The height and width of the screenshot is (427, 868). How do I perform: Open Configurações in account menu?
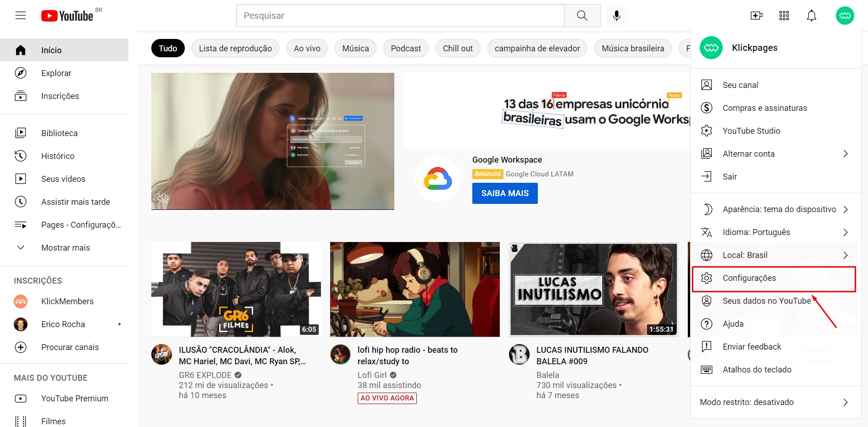coord(776,278)
